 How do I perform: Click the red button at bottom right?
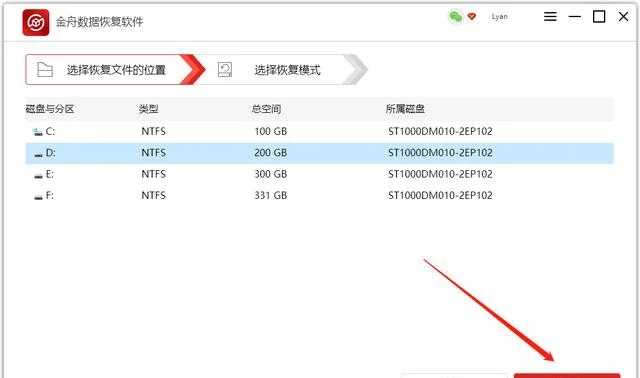click(567, 376)
